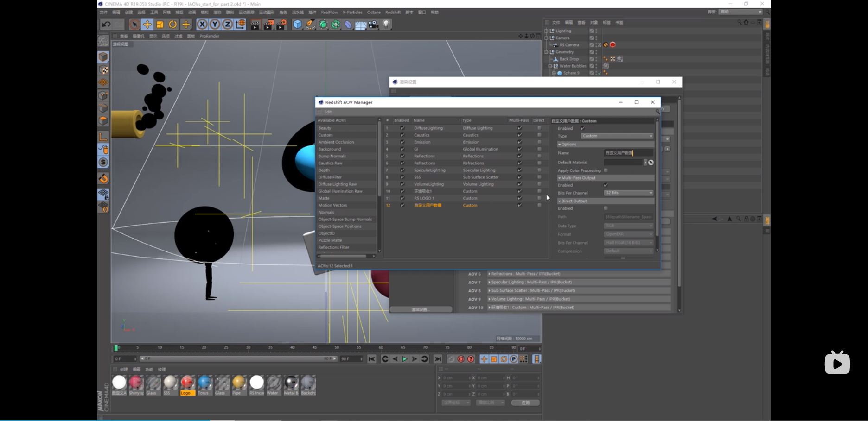Activate the Rotate tool in top toolbar
The width and height of the screenshot is (868, 421).
point(173,25)
